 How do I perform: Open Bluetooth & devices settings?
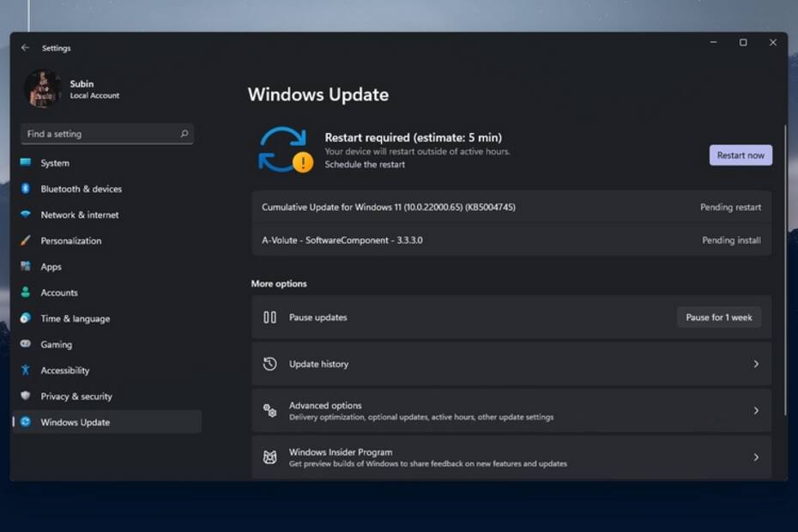[107, 189]
